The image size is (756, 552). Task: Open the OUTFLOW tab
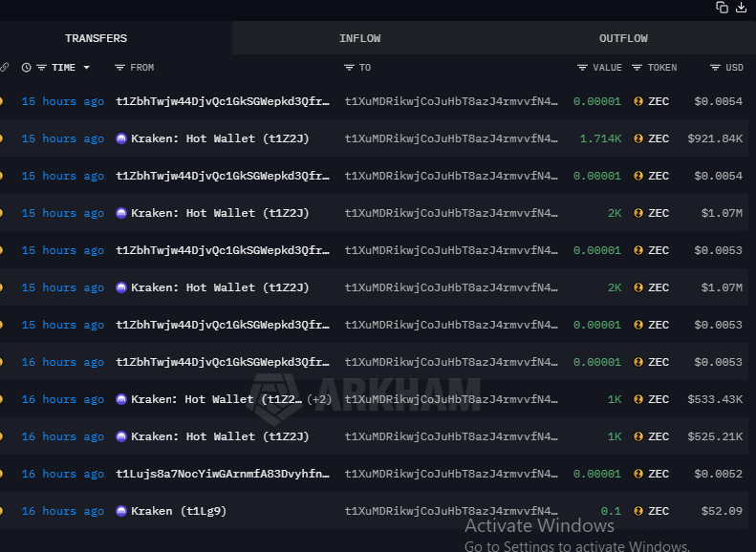click(623, 38)
